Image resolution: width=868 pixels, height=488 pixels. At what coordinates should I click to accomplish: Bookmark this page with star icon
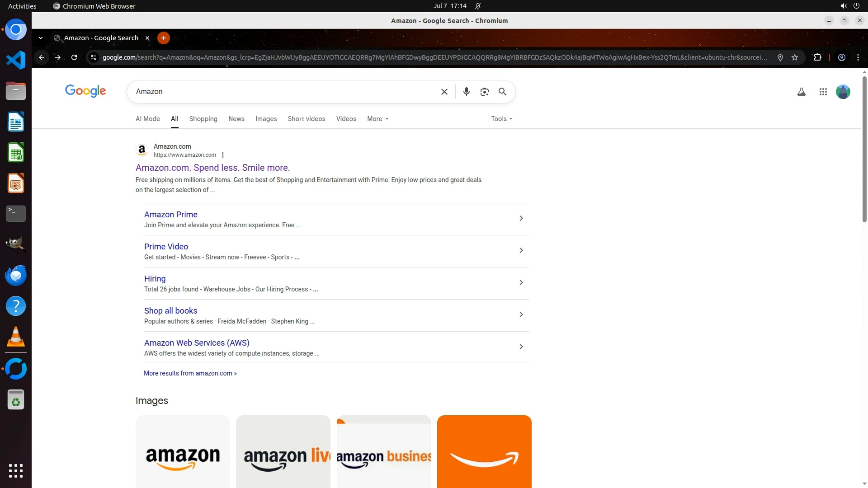[795, 57]
